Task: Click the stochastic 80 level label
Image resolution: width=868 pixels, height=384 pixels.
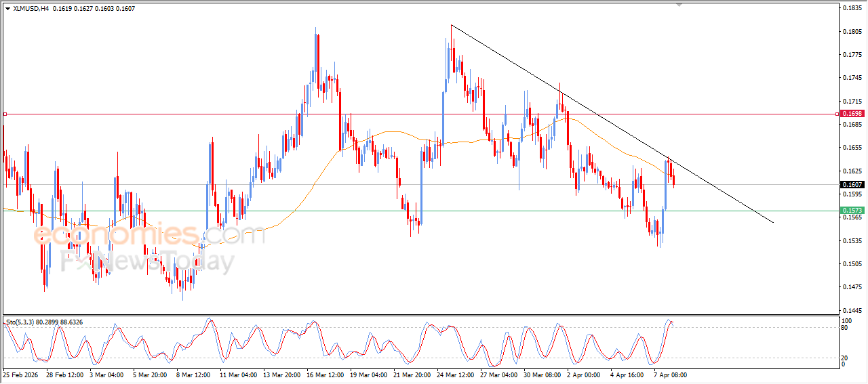Action: [x=845, y=328]
